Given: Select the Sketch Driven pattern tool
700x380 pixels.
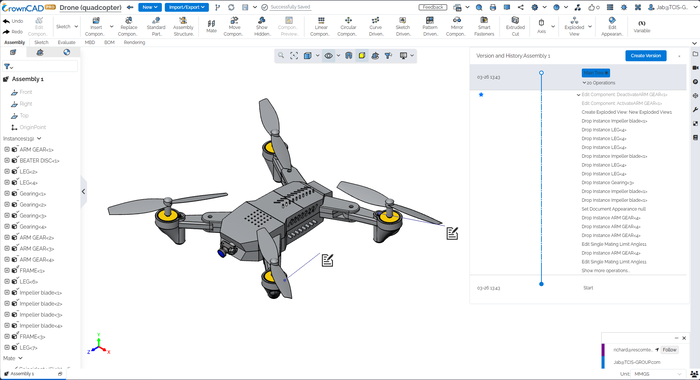Looking at the screenshot, I should tap(403, 27).
